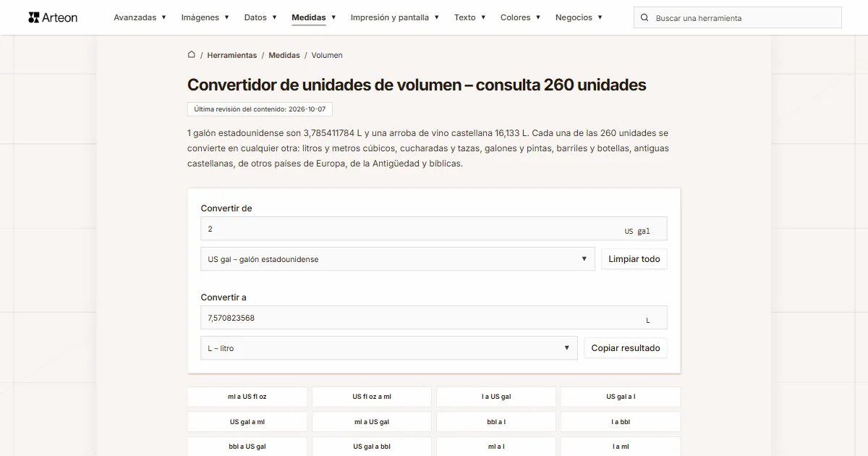Open the Medidas menu

click(314, 17)
